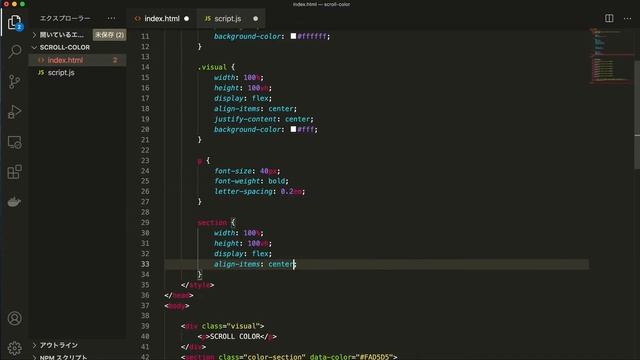Click the code minimap
This screenshot has height=360, width=640.
[x=611, y=56]
